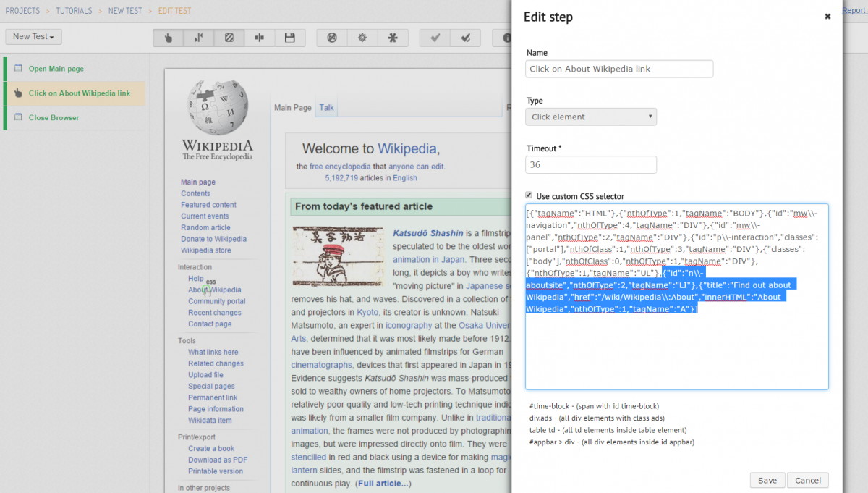Go to PROJECTS in the breadcrumb
This screenshot has height=493, width=868.
click(22, 11)
